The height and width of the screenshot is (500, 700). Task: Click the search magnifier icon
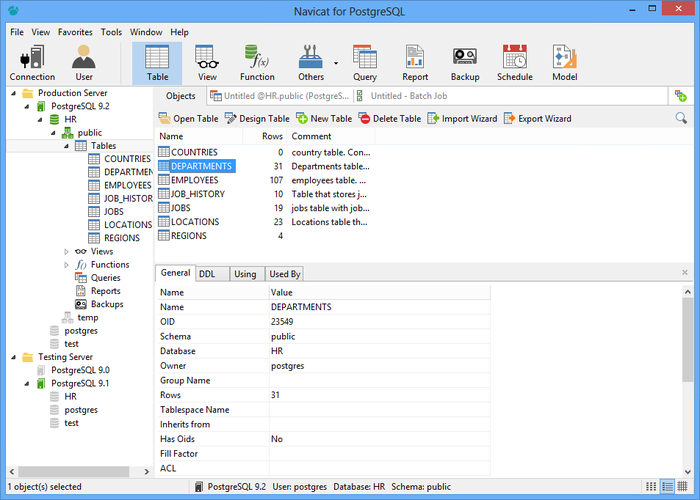(681, 118)
